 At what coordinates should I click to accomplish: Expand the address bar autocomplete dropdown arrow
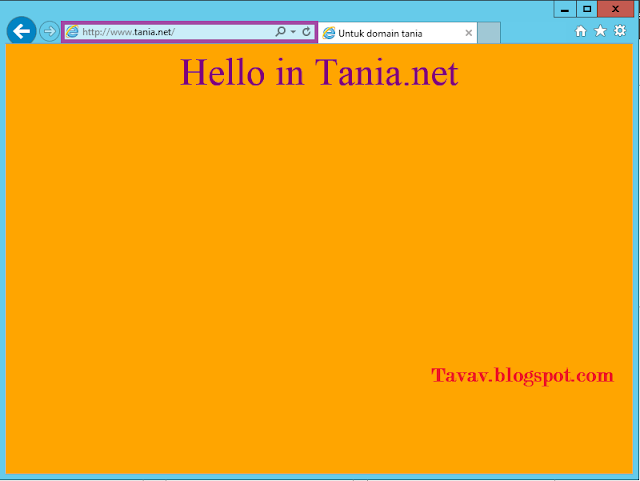point(293,31)
